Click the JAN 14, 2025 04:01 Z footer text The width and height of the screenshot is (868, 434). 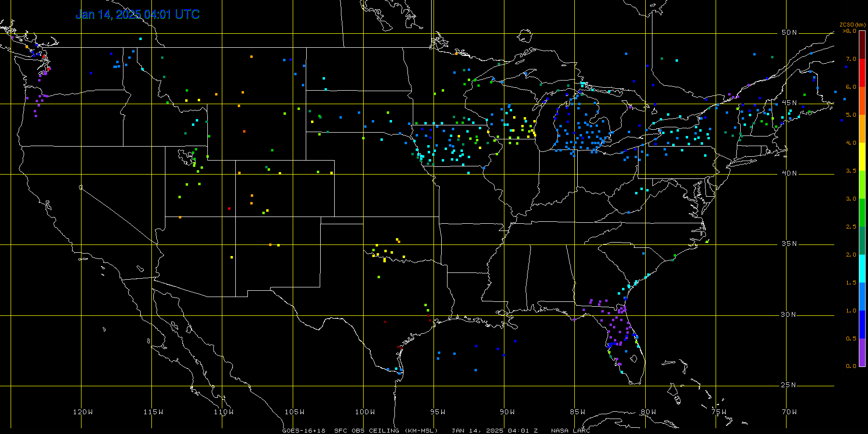pyautogui.click(x=495, y=431)
